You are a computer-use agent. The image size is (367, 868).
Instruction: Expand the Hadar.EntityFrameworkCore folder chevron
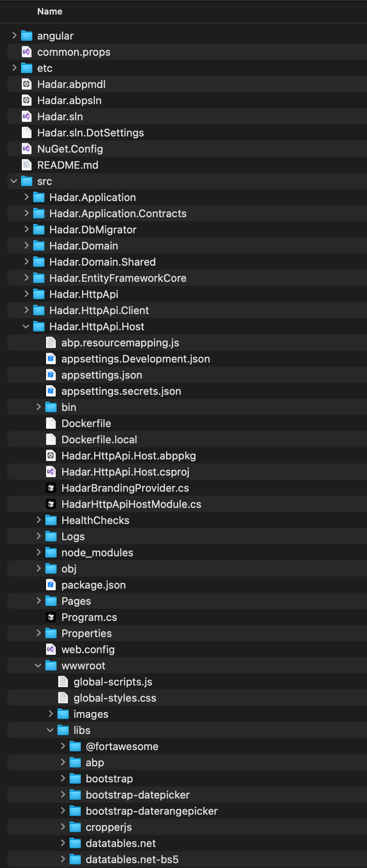[x=26, y=278]
